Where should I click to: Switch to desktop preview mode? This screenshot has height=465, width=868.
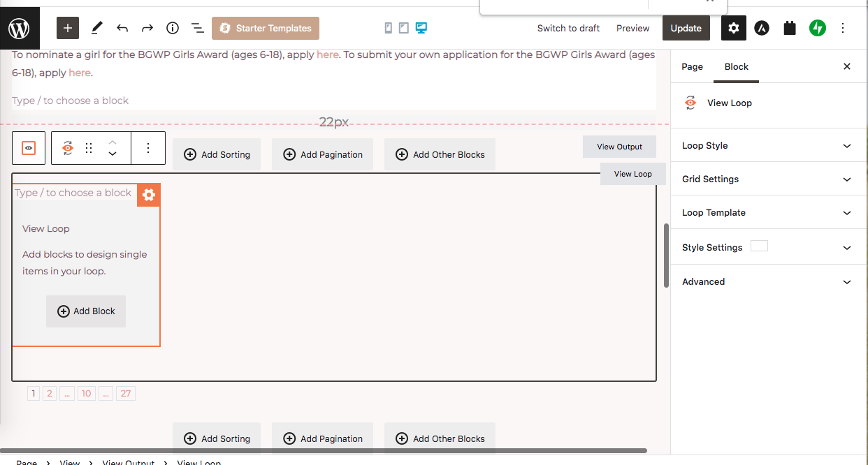pyautogui.click(x=421, y=28)
